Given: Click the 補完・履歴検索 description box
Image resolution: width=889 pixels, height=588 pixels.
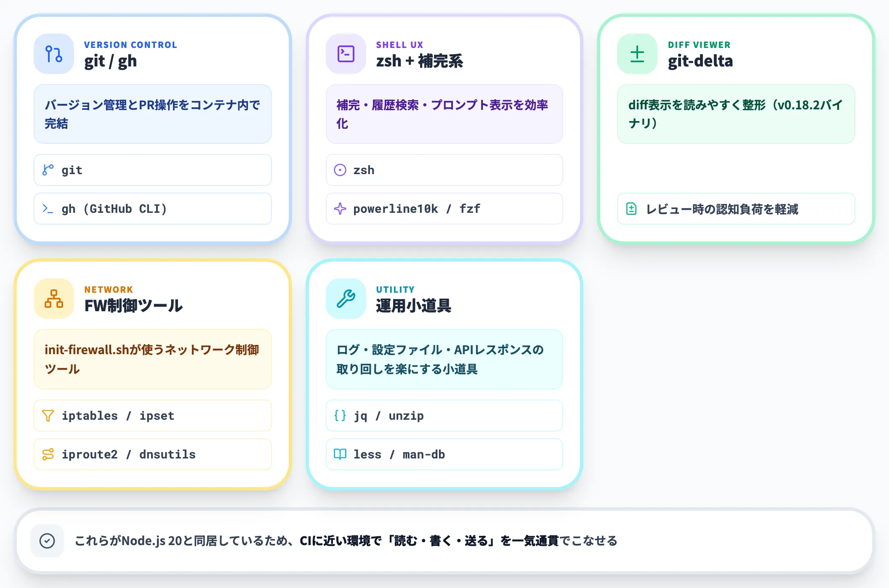Looking at the screenshot, I should (444, 114).
